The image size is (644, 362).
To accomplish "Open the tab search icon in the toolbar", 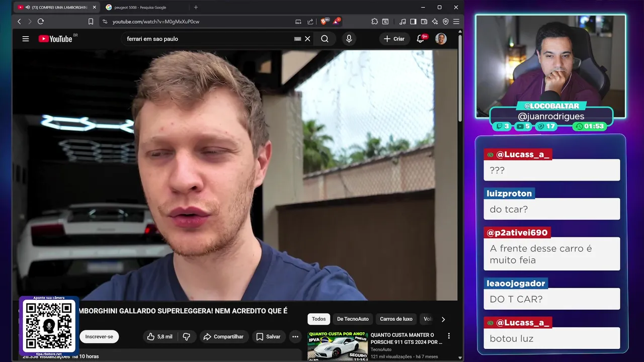I will (385, 22).
